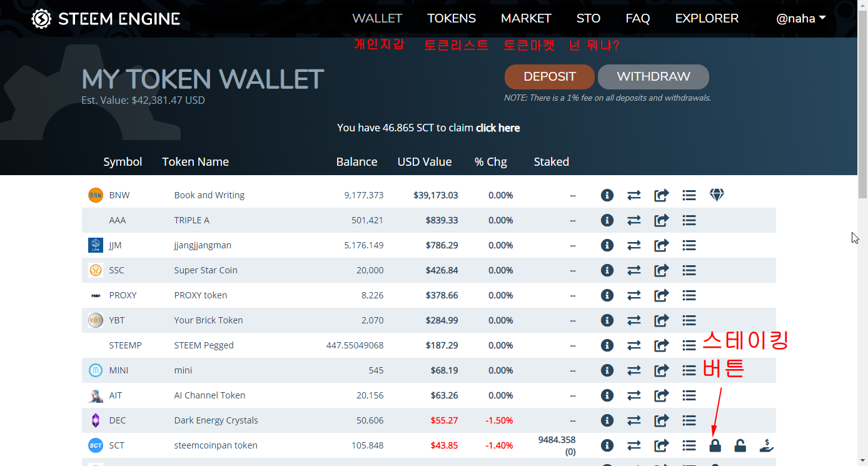Click the DEPOSIT button
Screen dimensions: 868x466
550,77
